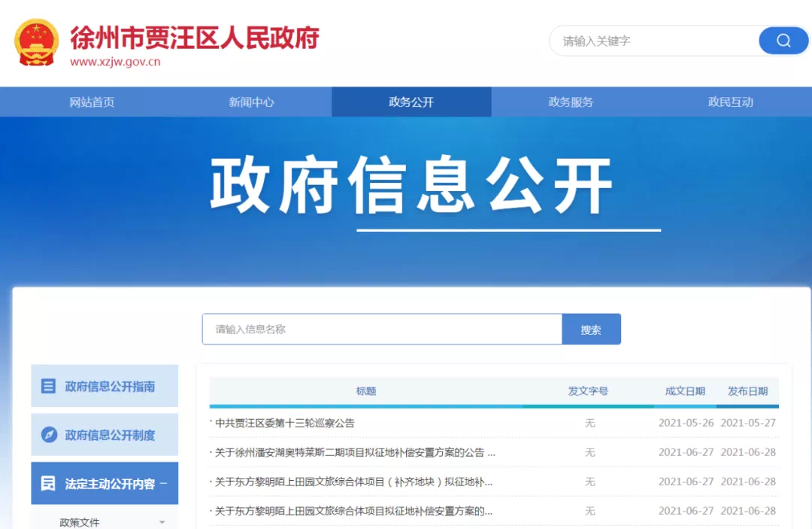Click the compass icon beside 政府信息公开制度
The width and height of the screenshot is (812, 529).
pos(48,435)
